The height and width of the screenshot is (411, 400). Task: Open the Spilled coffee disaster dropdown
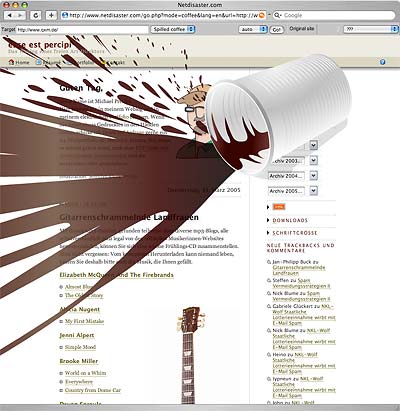click(173, 29)
